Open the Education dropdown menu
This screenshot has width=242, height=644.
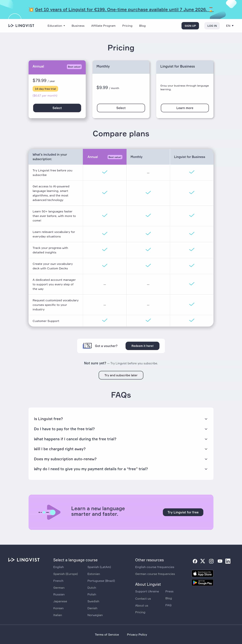[56, 26]
